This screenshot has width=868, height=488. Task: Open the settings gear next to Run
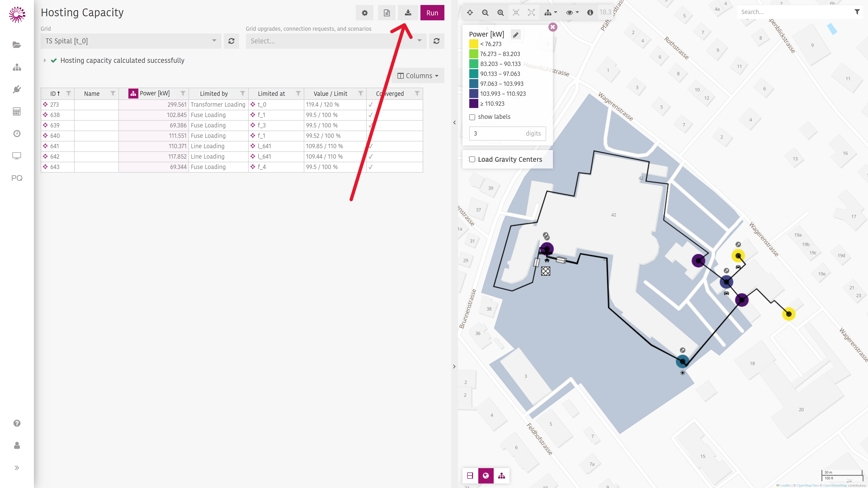[x=365, y=13]
